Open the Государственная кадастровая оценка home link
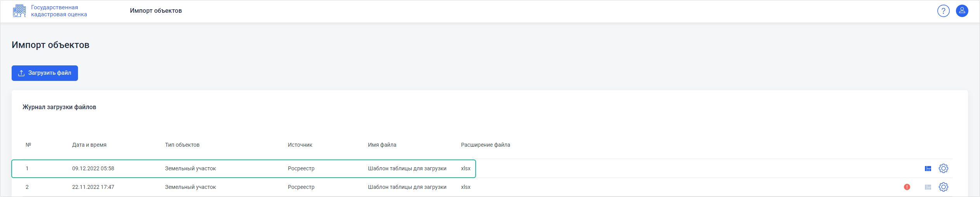980x197 pixels. 59,11
